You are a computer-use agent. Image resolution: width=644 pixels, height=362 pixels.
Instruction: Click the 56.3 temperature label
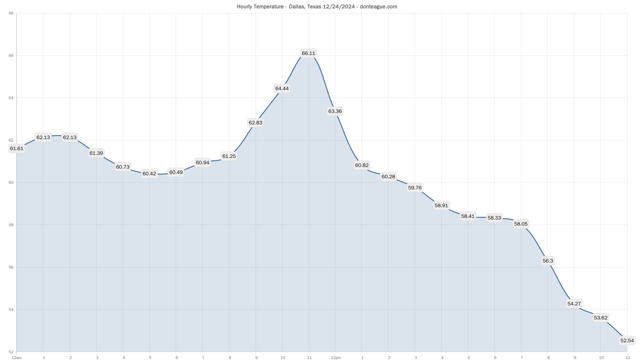[548, 261]
